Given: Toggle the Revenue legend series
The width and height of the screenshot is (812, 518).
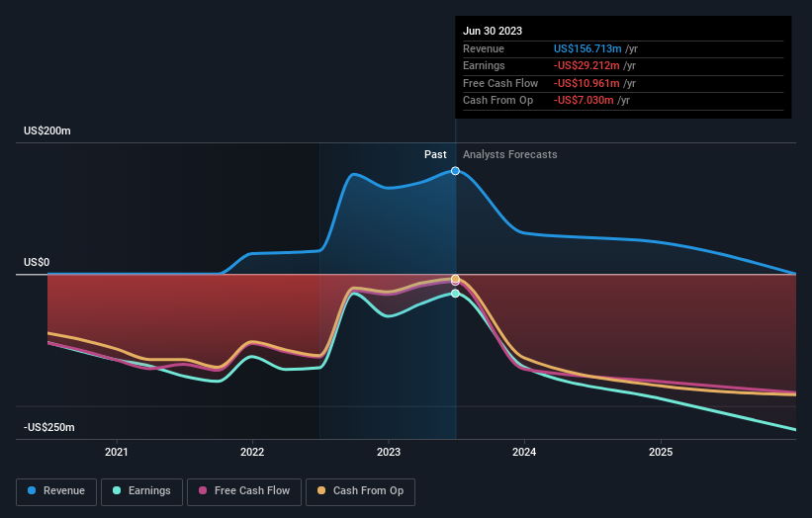Looking at the screenshot, I should point(56,491).
